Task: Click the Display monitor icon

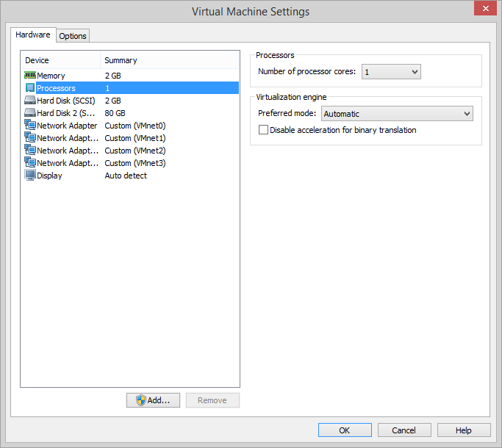Action: 30,175
